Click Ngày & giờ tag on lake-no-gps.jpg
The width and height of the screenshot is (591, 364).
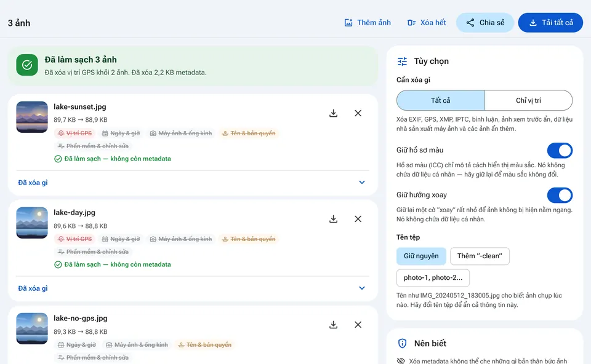click(x=77, y=345)
